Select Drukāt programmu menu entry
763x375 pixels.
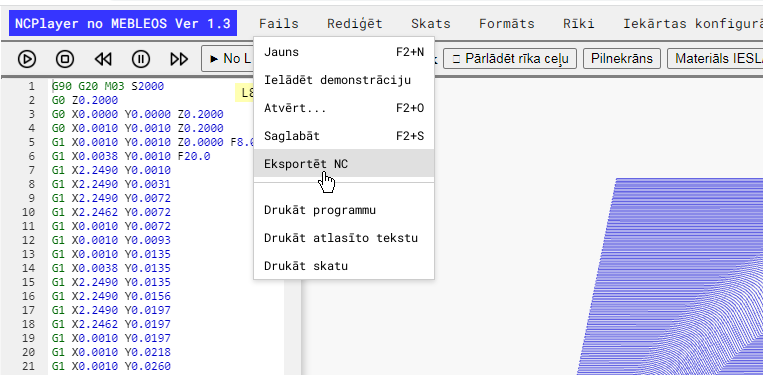[344, 210]
